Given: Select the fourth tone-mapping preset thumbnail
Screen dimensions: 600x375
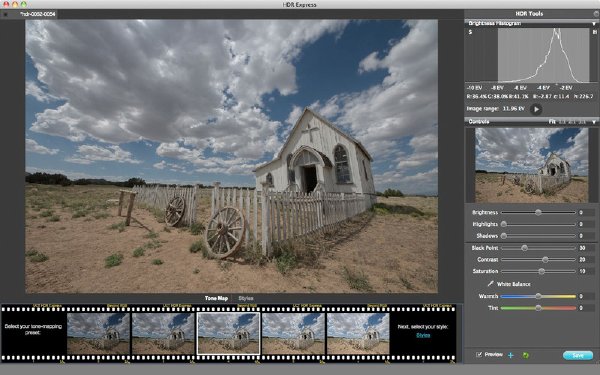Looking at the screenshot, I should 293,334.
